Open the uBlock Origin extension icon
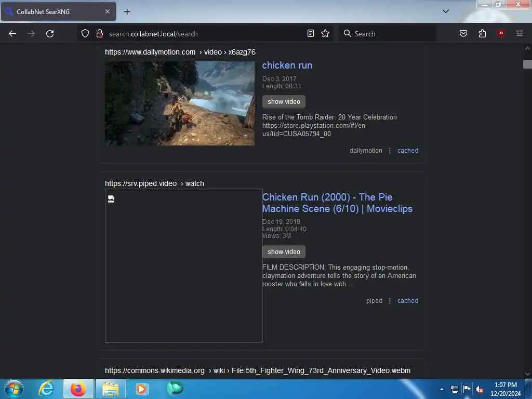This screenshot has width=532, height=399. pos(501,33)
